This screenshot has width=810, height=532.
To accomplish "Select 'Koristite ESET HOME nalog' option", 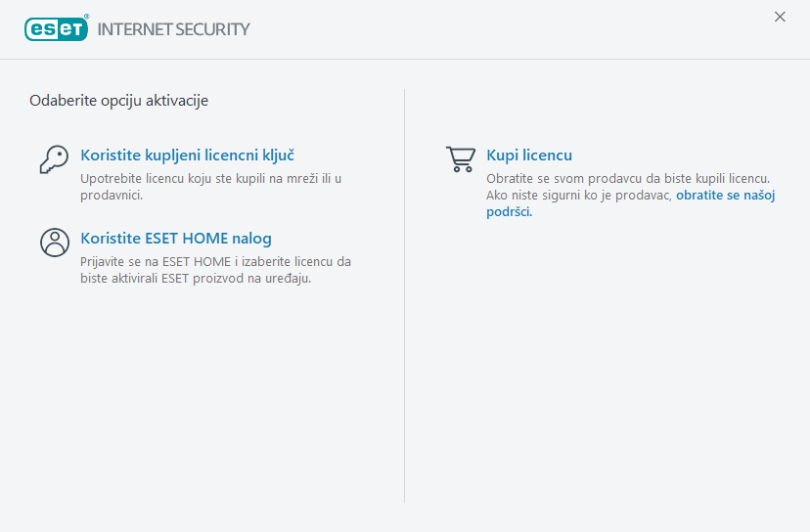I will click(x=176, y=238).
